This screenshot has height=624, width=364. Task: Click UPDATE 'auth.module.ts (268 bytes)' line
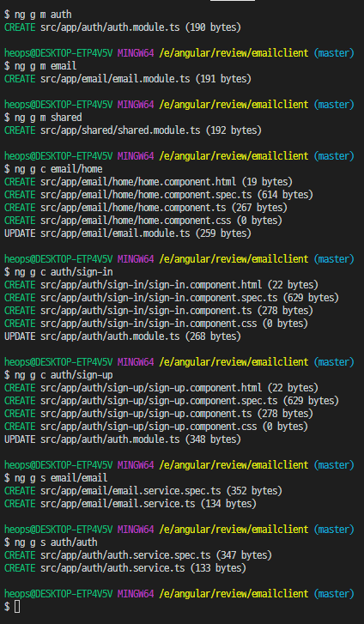pos(123,336)
